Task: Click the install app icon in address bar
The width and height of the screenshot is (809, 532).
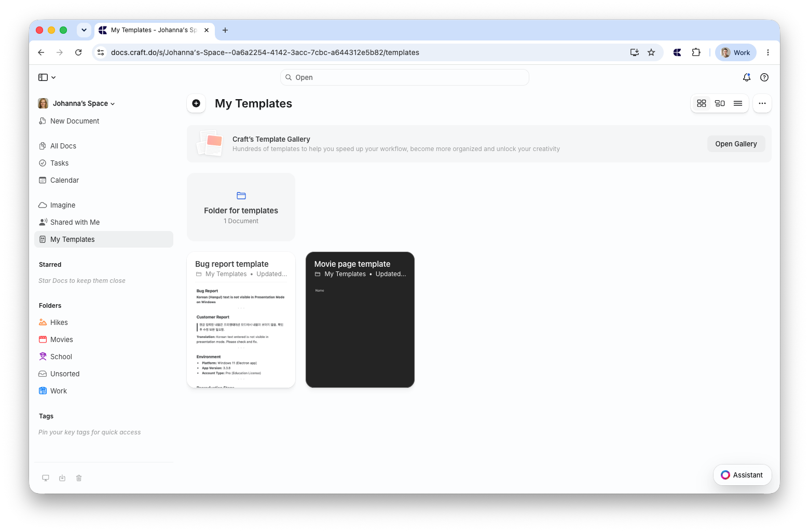Action: click(634, 52)
